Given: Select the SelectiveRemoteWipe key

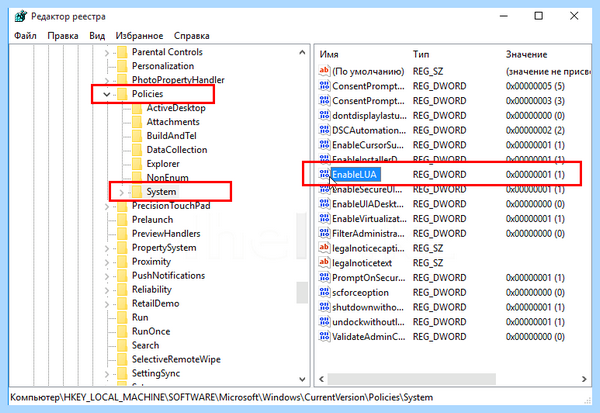Looking at the screenshot, I should point(176,359).
